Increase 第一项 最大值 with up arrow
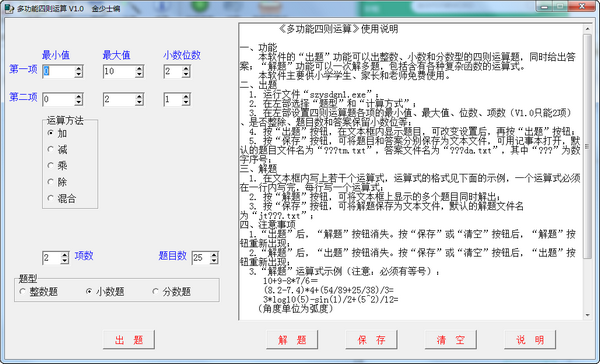Image resolution: width=600 pixels, height=364 pixels. click(x=139, y=69)
